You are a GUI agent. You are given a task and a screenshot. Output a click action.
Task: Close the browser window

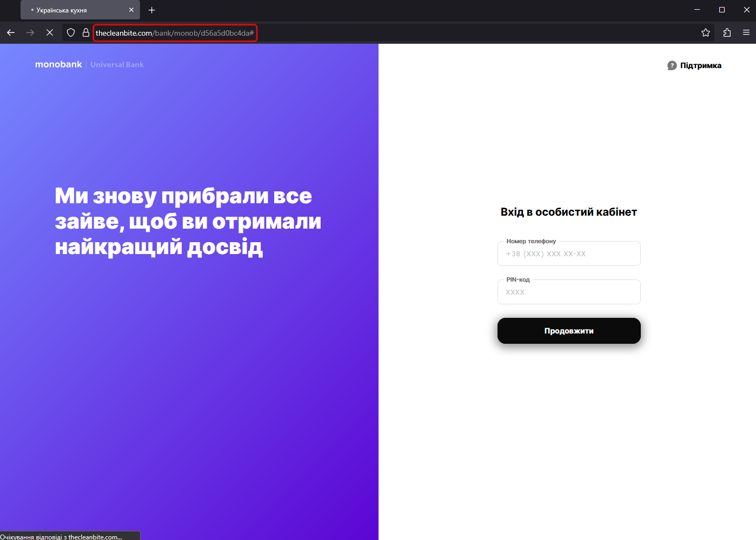pos(746,10)
